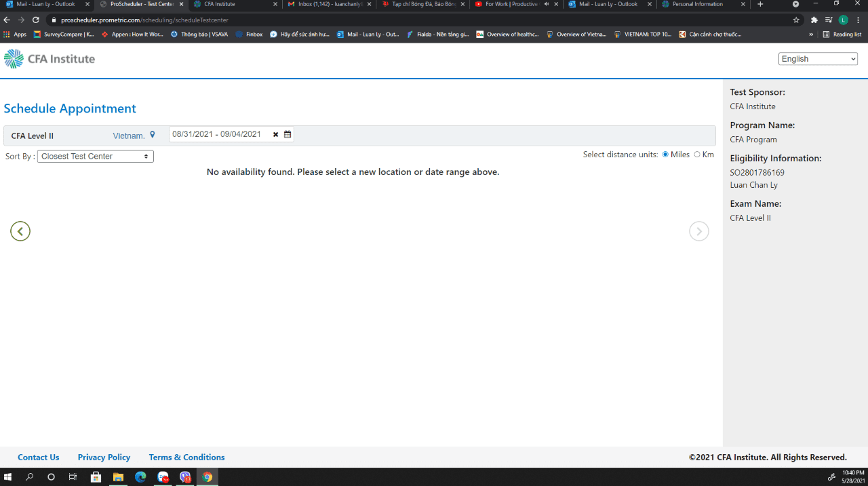Open the Contact Us link
The image size is (868, 486).
[39, 457]
